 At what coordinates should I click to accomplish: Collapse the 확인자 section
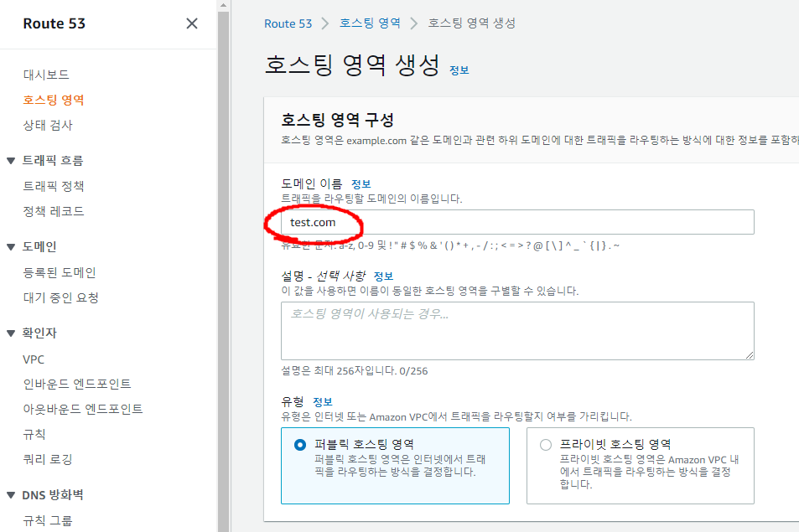11,333
